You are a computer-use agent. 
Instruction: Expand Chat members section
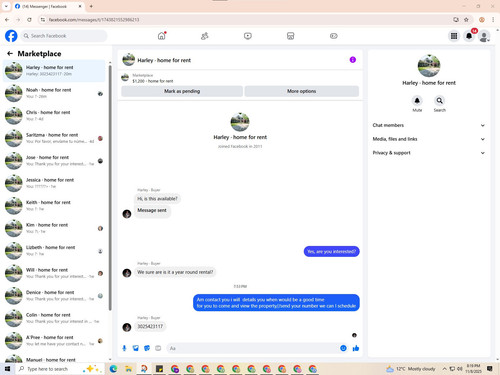pos(429,125)
